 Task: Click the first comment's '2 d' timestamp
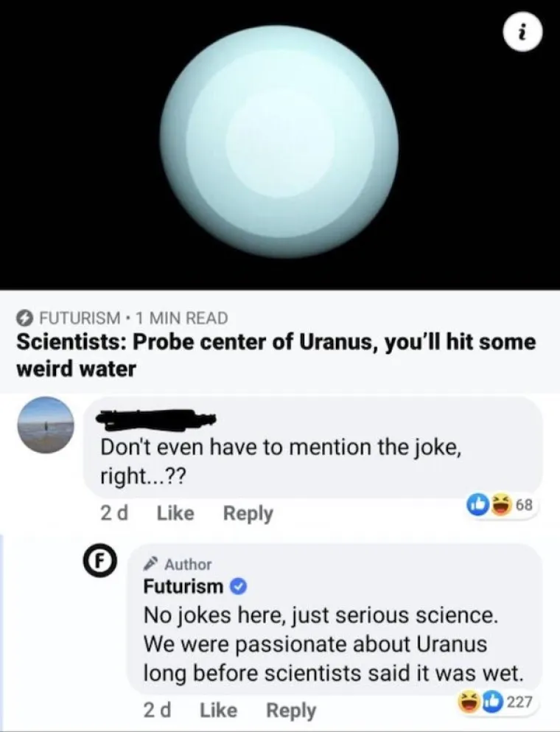113,513
